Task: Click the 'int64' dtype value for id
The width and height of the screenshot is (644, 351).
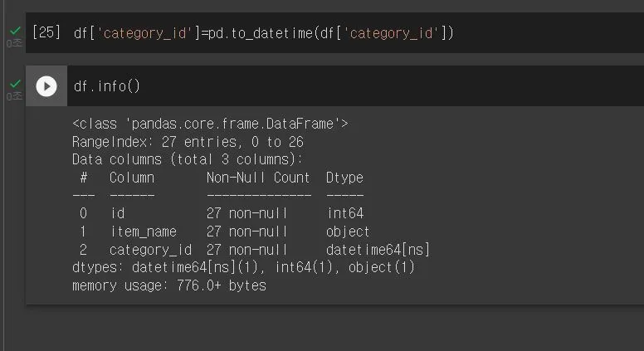Action: pos(344,214)
